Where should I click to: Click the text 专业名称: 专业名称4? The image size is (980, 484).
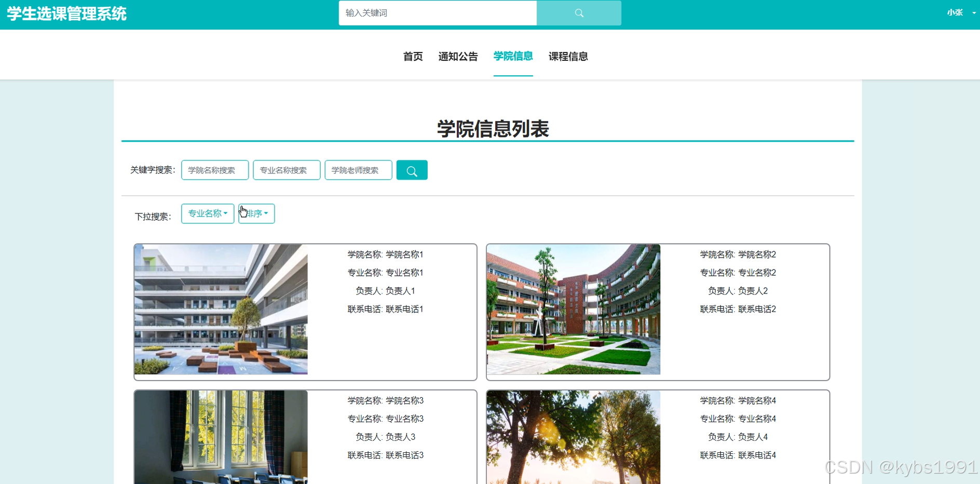[x=738, y=419]
